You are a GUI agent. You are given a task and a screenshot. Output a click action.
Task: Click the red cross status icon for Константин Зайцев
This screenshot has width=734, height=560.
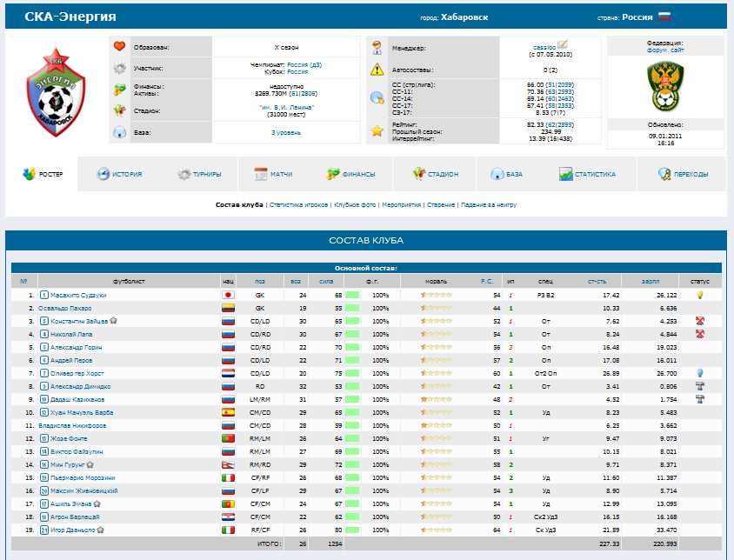point(699,321)
